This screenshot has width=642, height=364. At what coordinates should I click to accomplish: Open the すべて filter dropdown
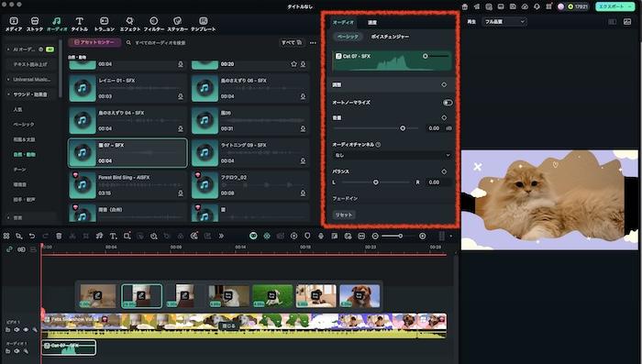(292, 42)
